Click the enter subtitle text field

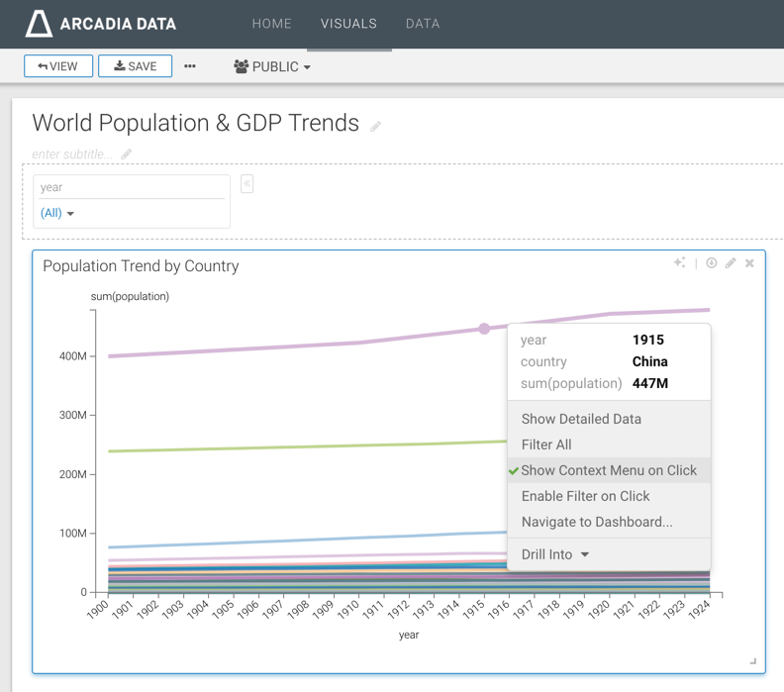tap(68, 154)
